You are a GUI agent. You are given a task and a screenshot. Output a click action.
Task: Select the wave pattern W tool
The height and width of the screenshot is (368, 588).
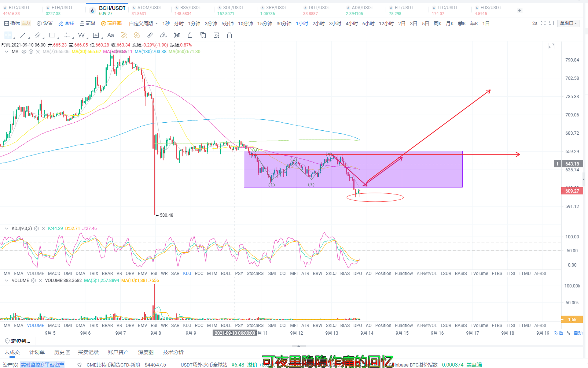point(81,35)
